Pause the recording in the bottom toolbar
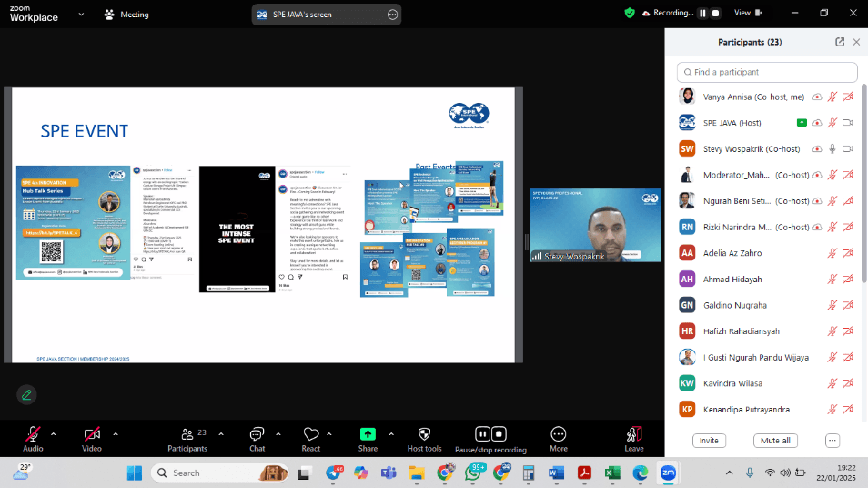The image size is (868, 488). pyautogui.click(x=482, y=433)
